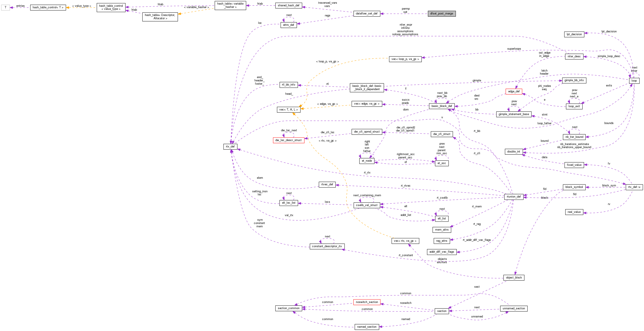Open the dataflow_set_def node
The image size is (644, 331).
366,14
